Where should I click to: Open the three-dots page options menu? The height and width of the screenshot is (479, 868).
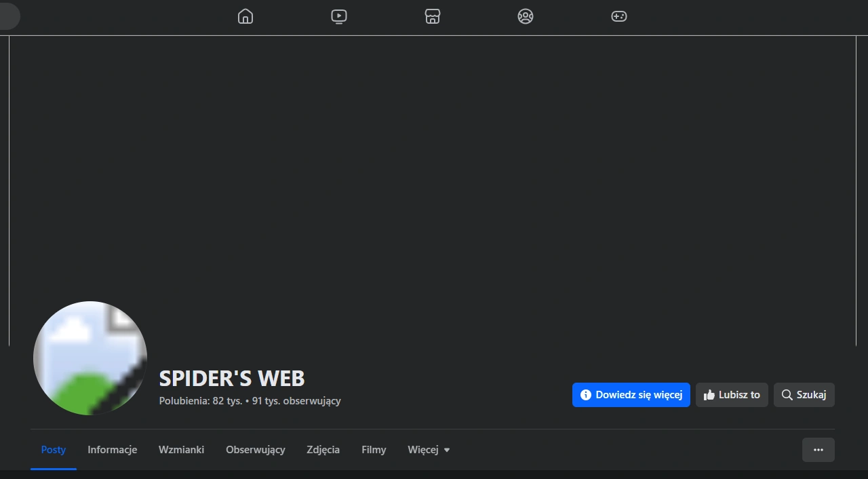coord(818,450)
